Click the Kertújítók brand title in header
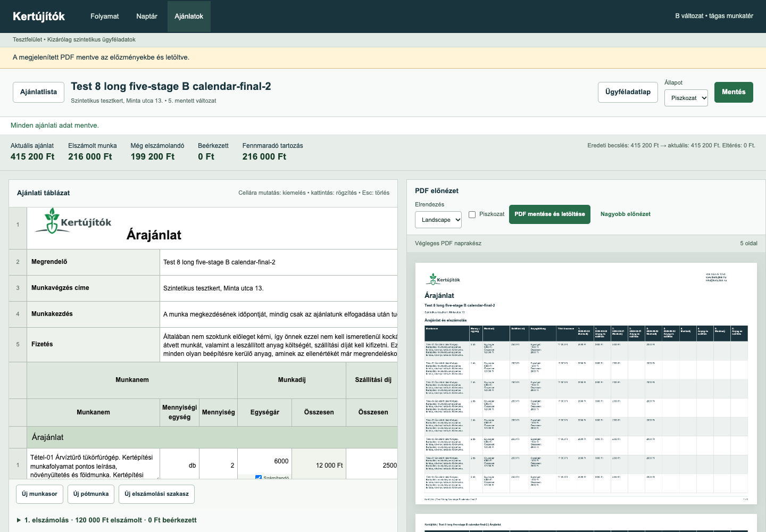Viewport: 766px width, 532px height. [x=39, y=16]
